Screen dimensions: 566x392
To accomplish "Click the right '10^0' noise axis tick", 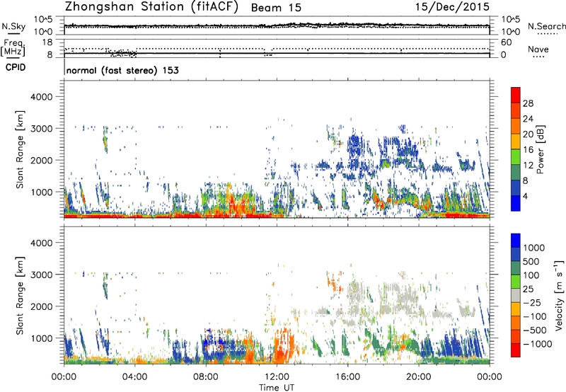I will click(510, 32).
